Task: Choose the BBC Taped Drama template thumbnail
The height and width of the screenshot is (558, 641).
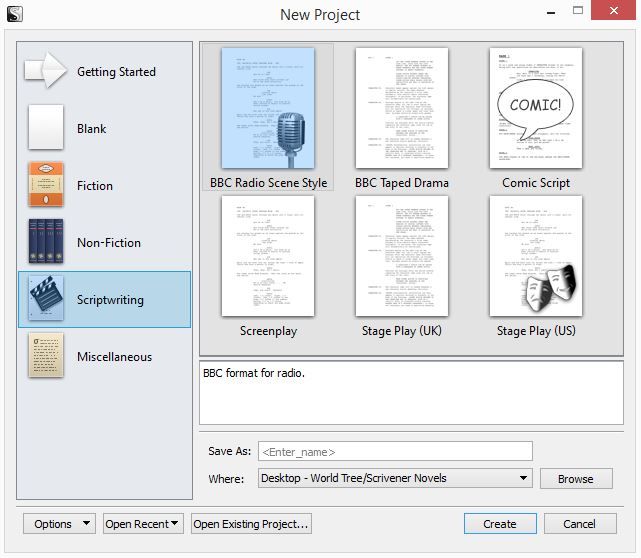Action: click(x=402, y=108)
